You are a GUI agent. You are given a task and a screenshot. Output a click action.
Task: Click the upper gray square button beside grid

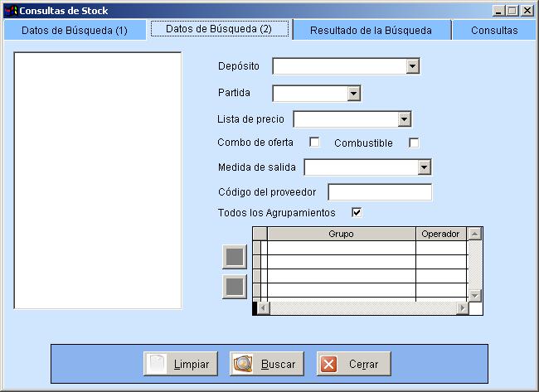(235, 257)
